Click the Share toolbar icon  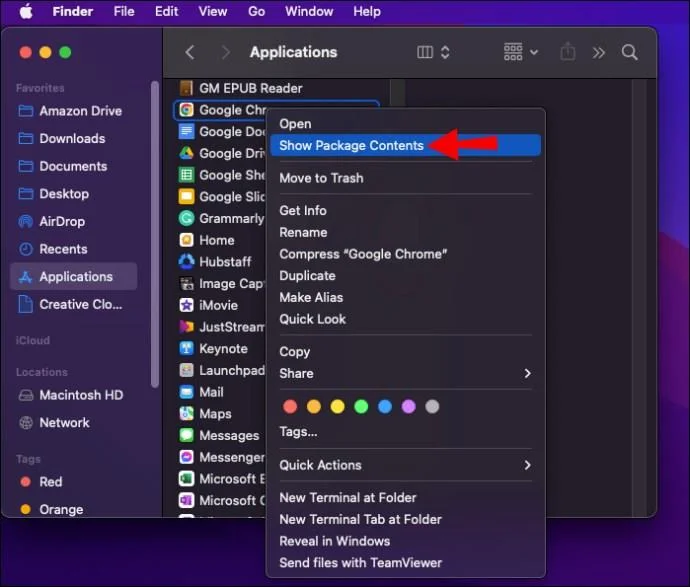tap(568, 52)
